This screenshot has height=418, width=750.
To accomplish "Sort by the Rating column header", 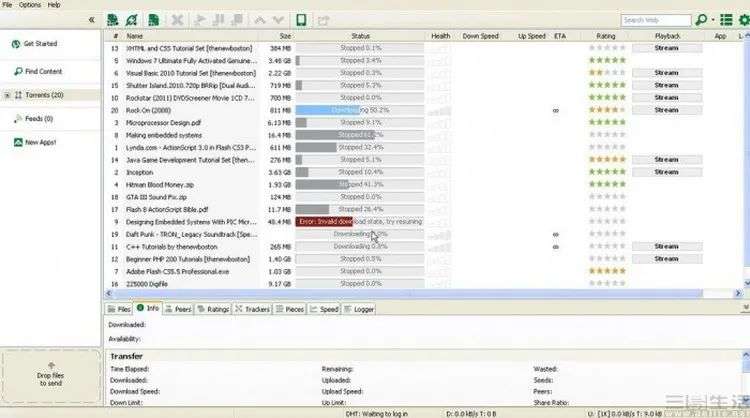I will point(606,36).
